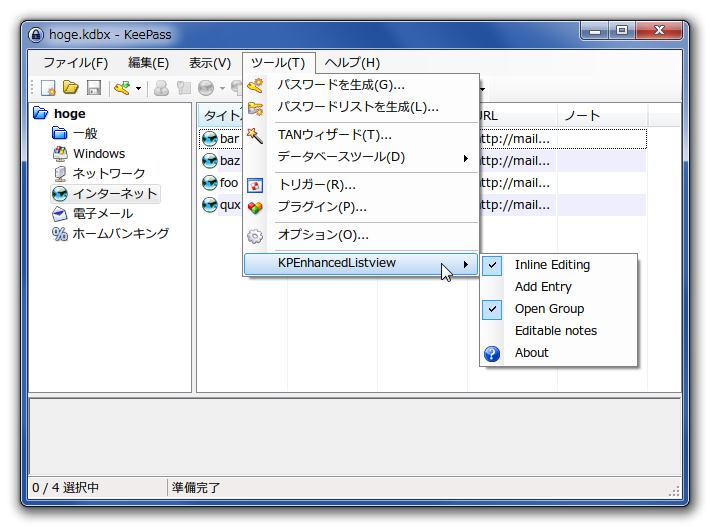This screenshot has width=710, height=527.
Task: Select the 一般 group
Action: [85, 134]
